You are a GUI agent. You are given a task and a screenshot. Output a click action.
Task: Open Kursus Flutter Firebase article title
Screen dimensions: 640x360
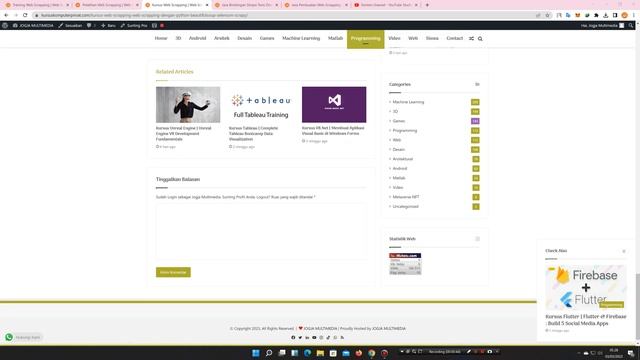586,320
